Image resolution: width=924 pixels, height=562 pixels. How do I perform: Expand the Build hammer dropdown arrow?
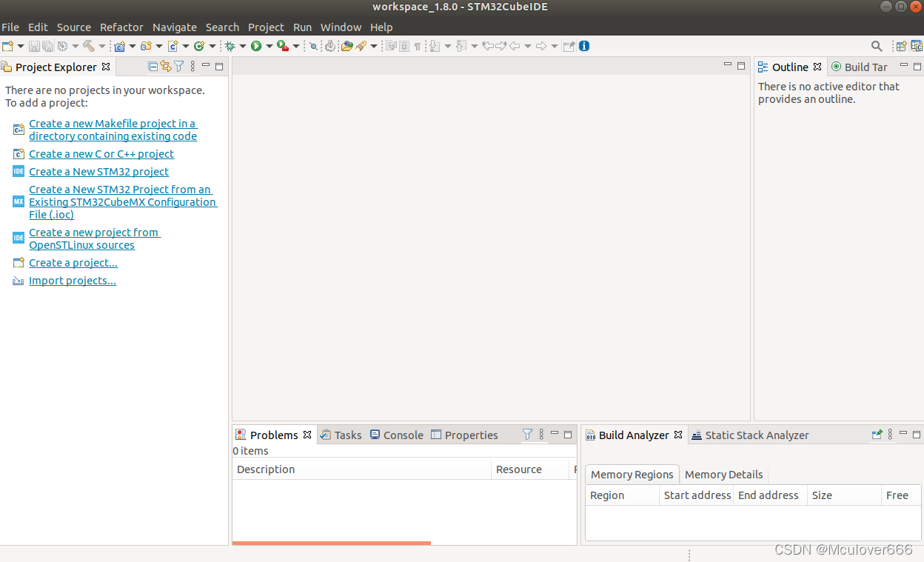pos(102,46)
